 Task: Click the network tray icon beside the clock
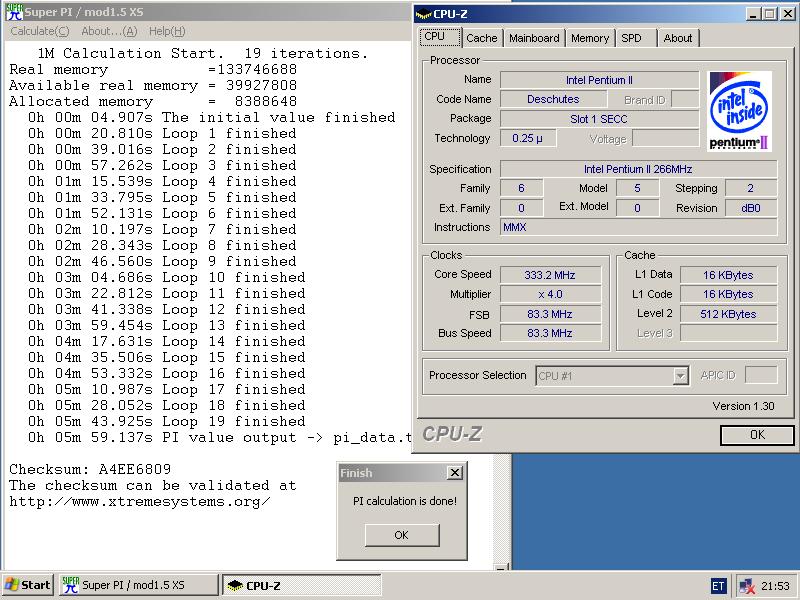[x=747, y=586]
